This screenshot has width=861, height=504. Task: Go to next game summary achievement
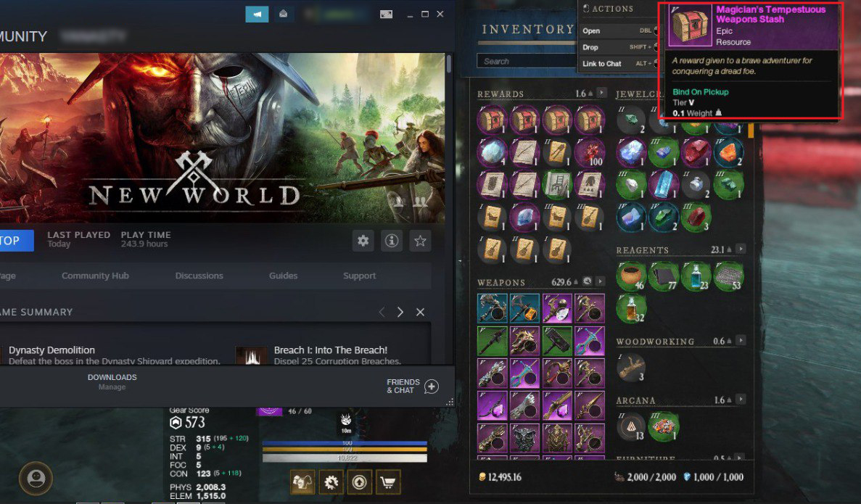point(400,312)
